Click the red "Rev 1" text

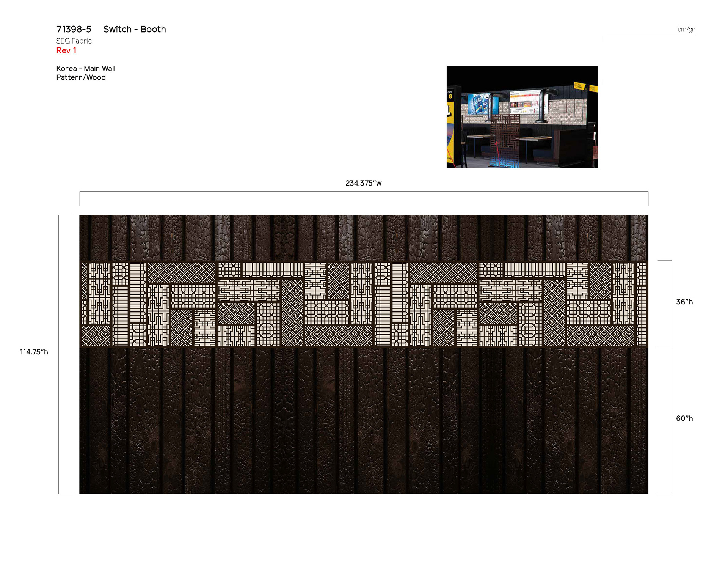click(66, 50)
